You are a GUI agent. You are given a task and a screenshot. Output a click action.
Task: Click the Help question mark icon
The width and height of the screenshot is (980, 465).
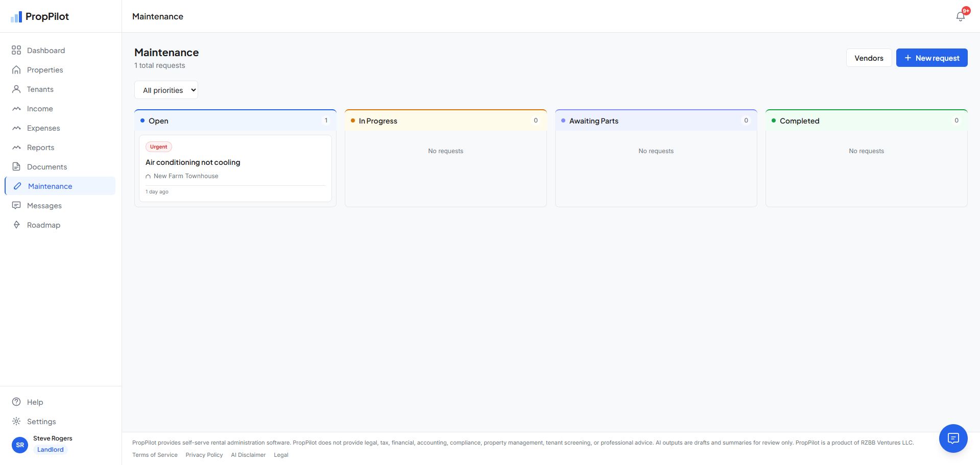16,402
